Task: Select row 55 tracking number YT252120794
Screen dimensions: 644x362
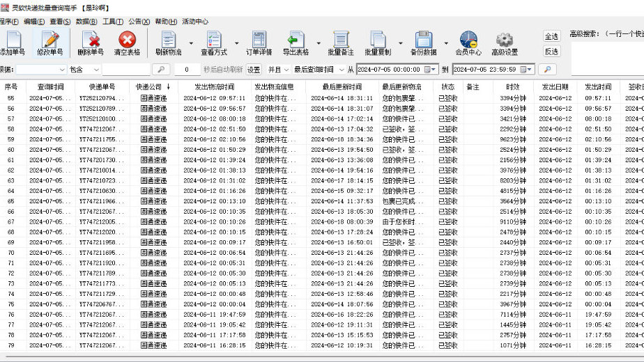Action: click(102, 98)
